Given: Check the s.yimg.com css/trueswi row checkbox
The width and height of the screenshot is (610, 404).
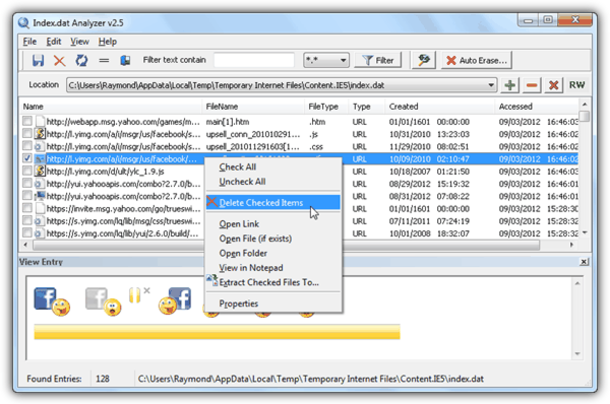Looking at the screenshot, I should click(27, 221).
